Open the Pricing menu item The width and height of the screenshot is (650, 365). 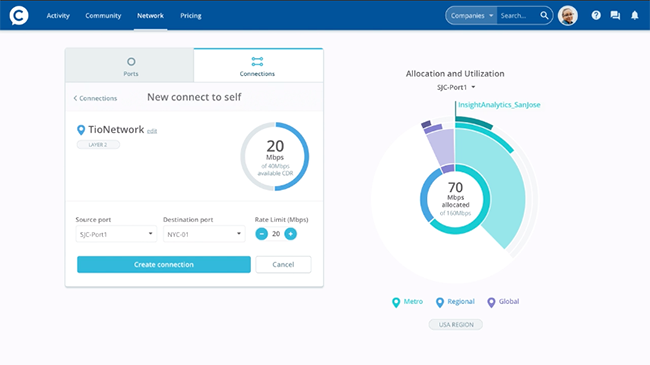tap(191, 16)
